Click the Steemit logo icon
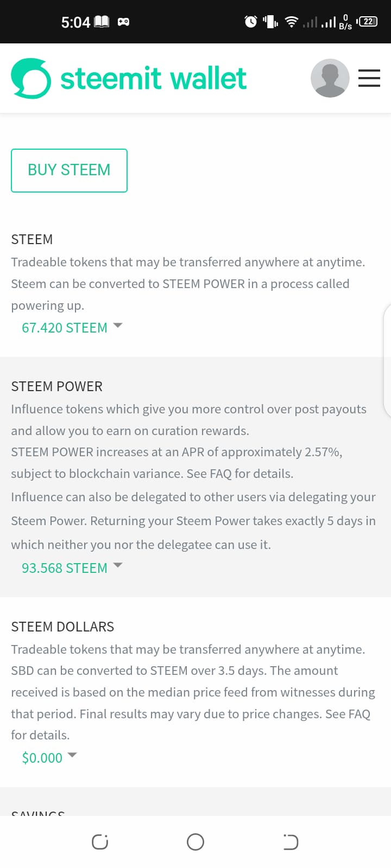 tap(31, 79)
